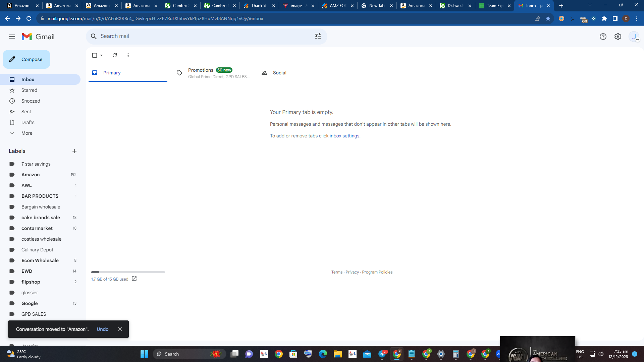Screen dimensions: 644x362
Task: Open the inbox settings link
Action: click(344, 136)
